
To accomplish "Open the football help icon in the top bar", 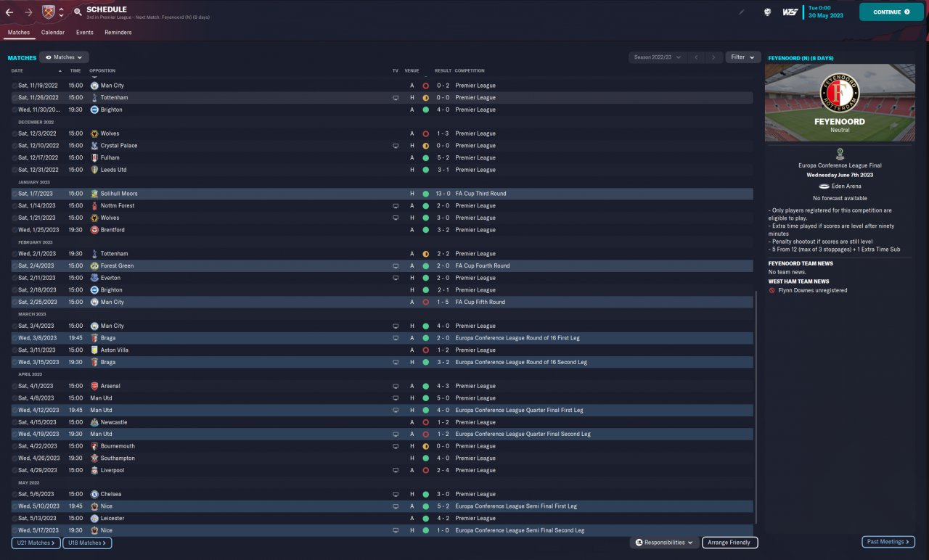I will [x=768, y=12].
